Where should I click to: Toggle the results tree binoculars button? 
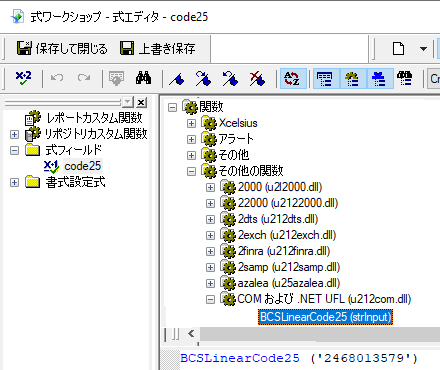tap(405, 79)
